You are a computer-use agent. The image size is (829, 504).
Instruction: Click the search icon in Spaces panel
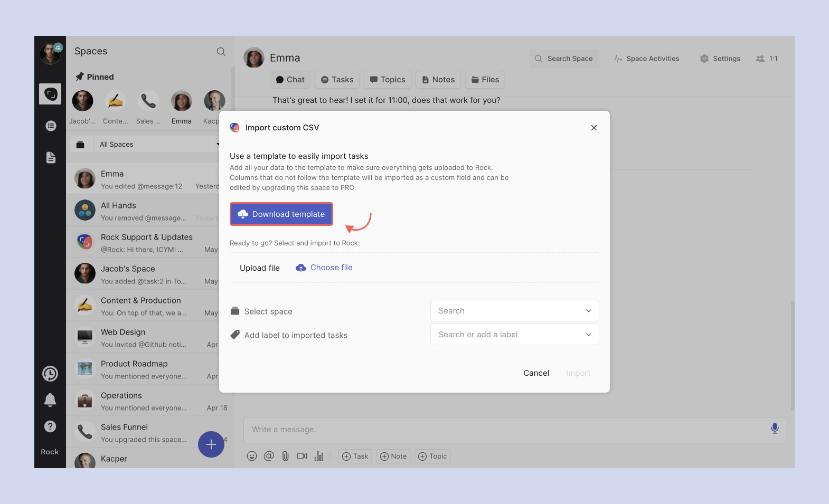pos(221,52)
